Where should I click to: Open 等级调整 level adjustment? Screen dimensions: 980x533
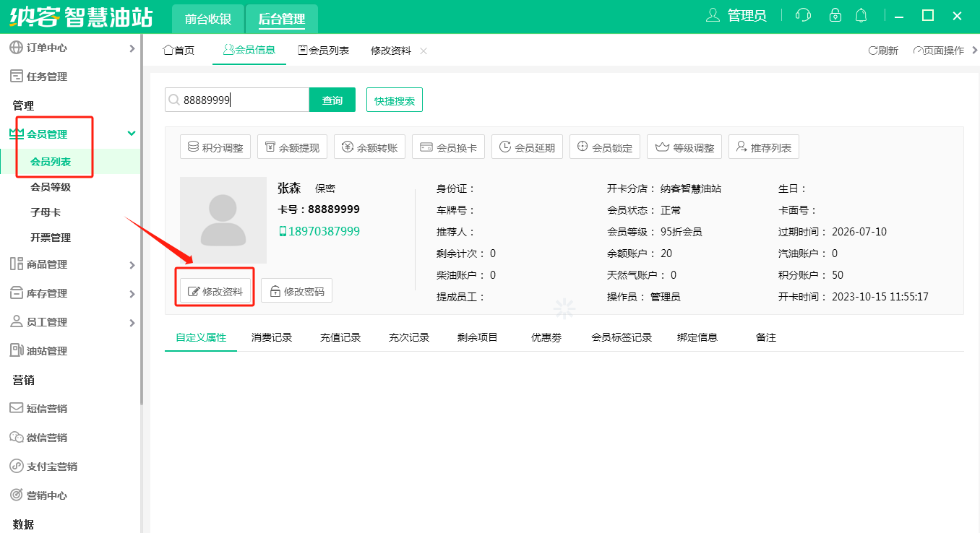pyautogui.click(x=684, y=147)
